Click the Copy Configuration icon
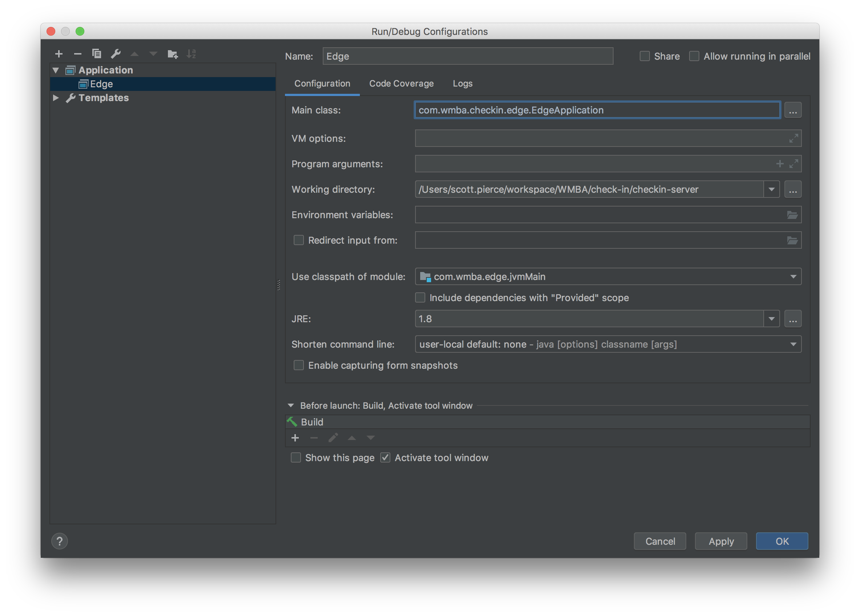This screenshot has height=616, width=860. [97, 54]
